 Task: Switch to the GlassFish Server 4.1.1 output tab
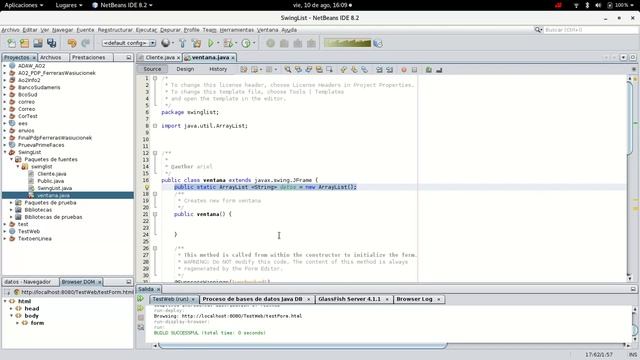(350, 299)
